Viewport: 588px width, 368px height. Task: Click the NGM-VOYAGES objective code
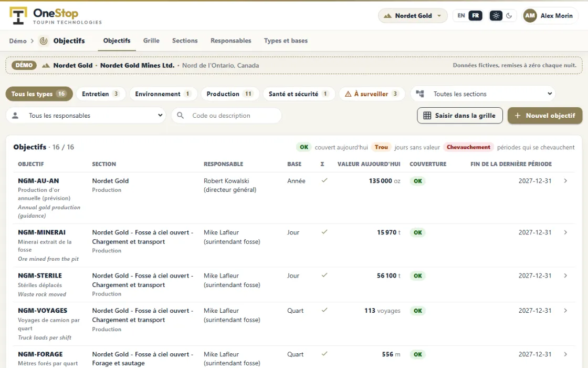coord(43,311)
